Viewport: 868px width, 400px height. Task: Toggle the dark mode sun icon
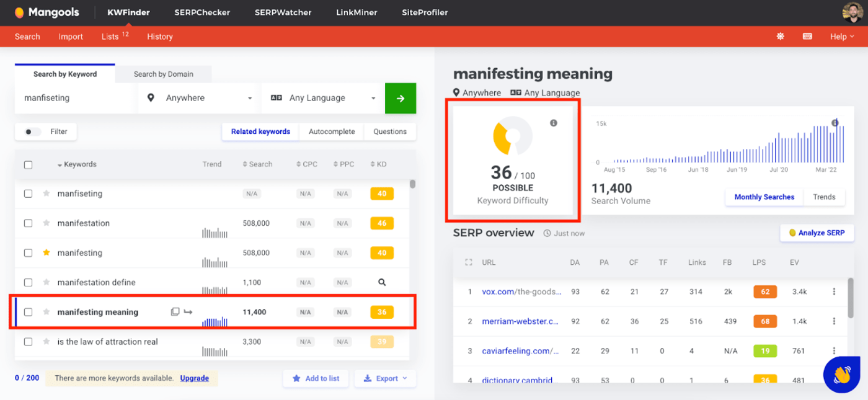pyautogui.click(x=780, y=37)
